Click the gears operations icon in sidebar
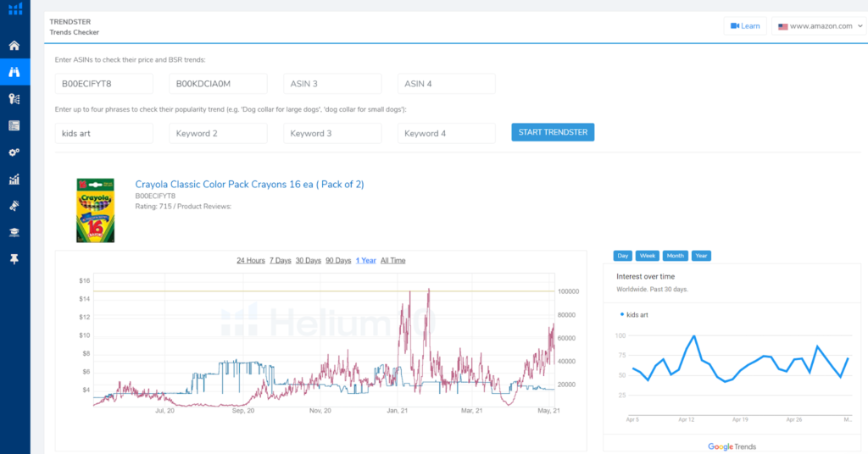 pos(14,152)
